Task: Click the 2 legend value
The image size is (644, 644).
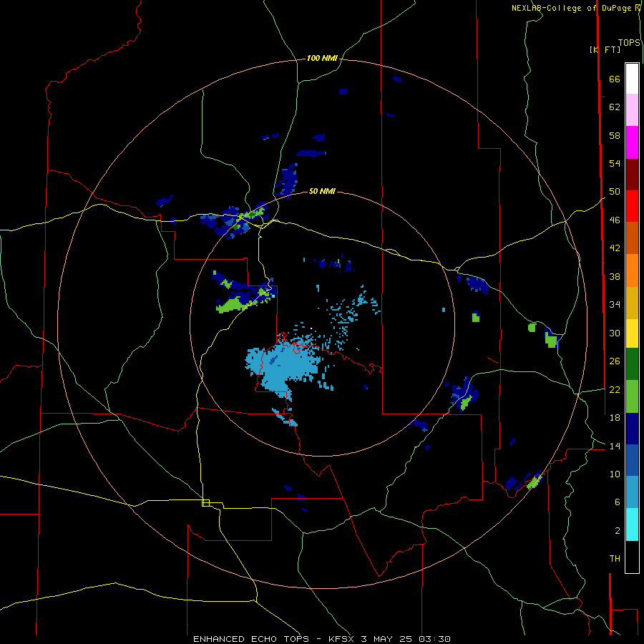Action: (x=618, y=530)
